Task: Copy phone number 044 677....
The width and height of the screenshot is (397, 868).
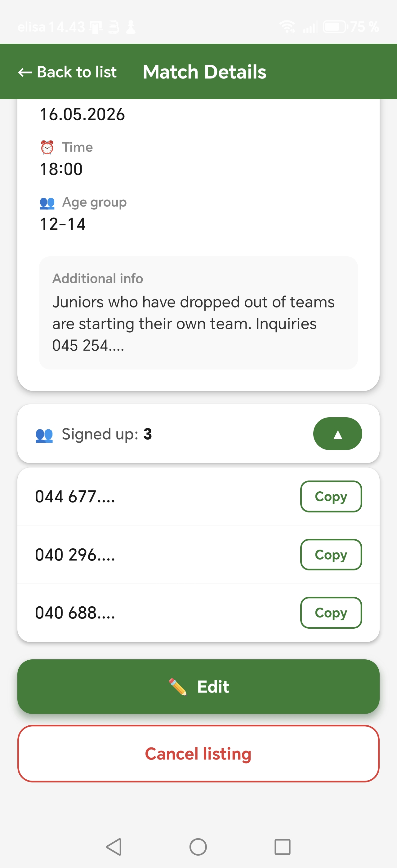Action: click(331, 496)
